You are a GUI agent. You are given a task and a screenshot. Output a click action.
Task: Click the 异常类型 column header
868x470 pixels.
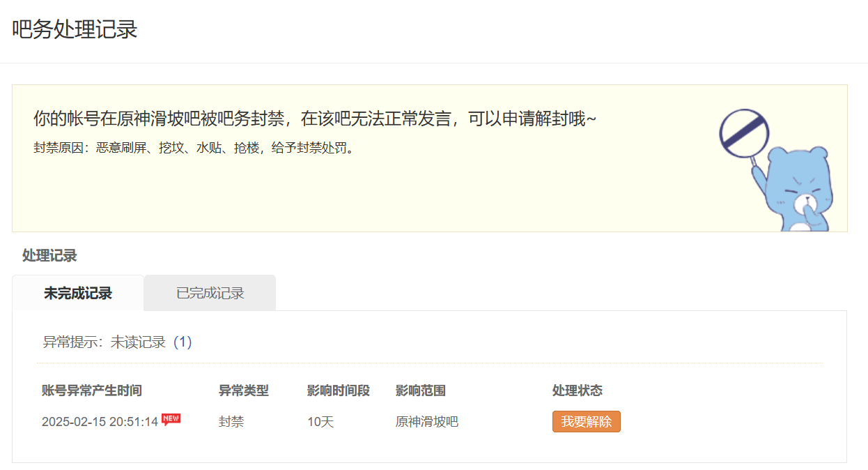pos(244,391)
